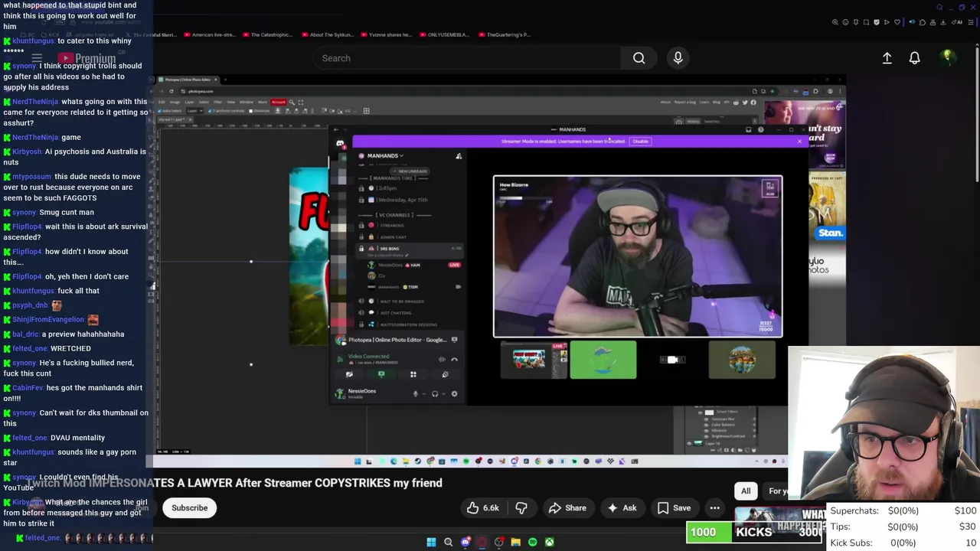
Task: Start voice search with the microphone icon
Action: pyautogui.click(x=678, y=58)
